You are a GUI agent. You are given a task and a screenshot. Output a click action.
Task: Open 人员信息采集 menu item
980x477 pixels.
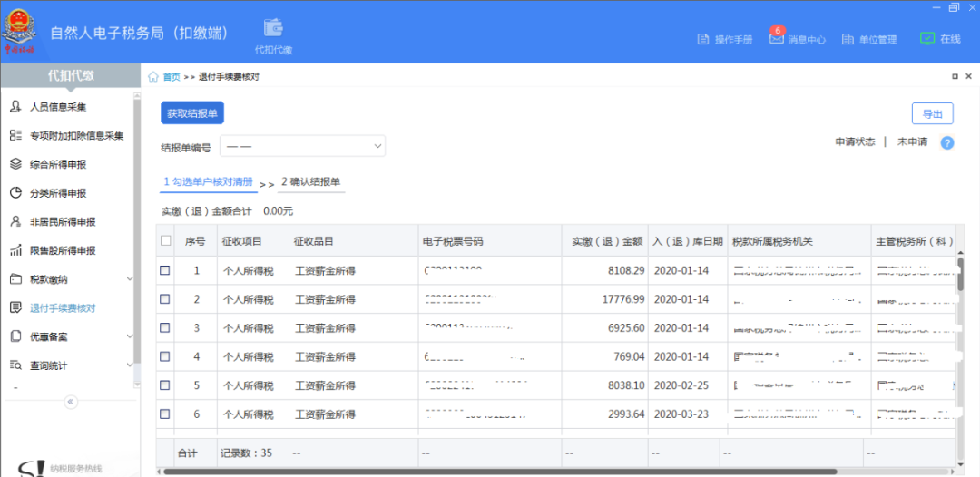[x=58, y=107]
